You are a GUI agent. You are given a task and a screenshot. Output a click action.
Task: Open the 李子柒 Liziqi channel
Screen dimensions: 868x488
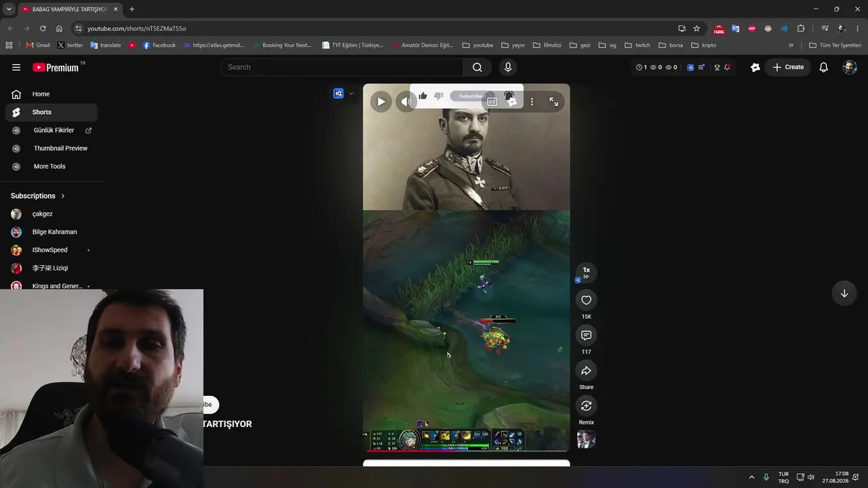[52, 268]
